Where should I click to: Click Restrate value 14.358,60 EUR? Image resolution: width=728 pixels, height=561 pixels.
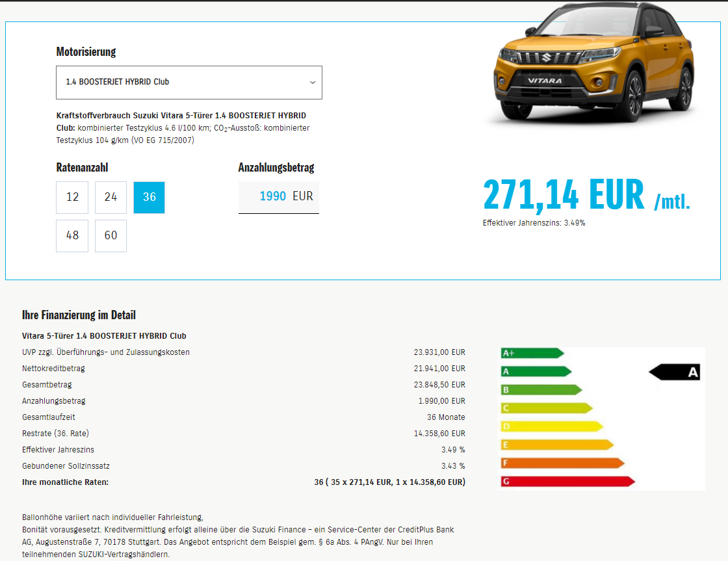[x=439, y=434]
